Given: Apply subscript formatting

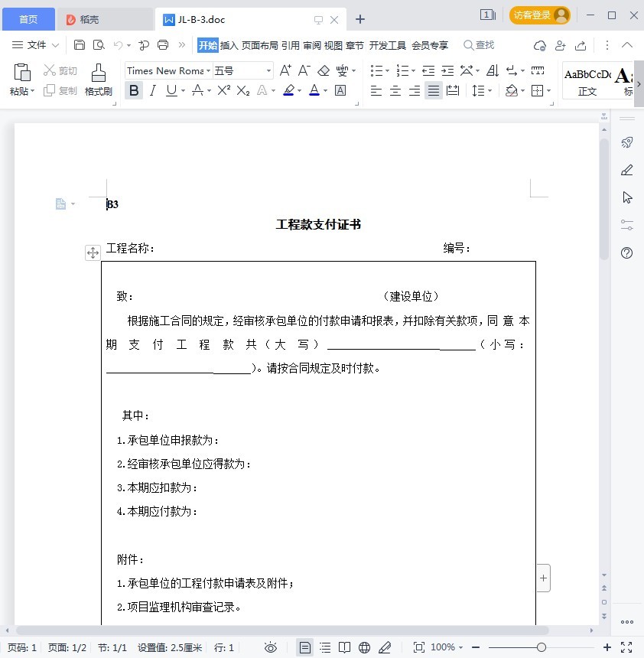Looking at the screenshot, I should [243, 90].
